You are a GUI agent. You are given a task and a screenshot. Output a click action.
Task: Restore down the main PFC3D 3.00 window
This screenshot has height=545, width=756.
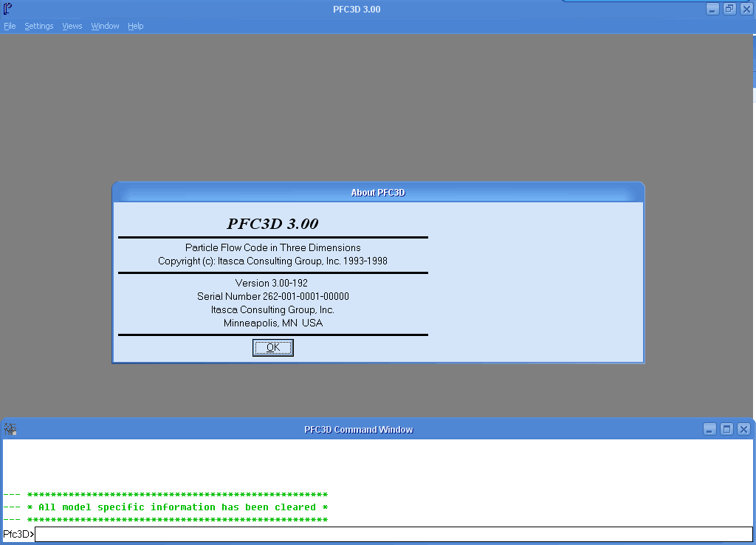click(729, 9)
